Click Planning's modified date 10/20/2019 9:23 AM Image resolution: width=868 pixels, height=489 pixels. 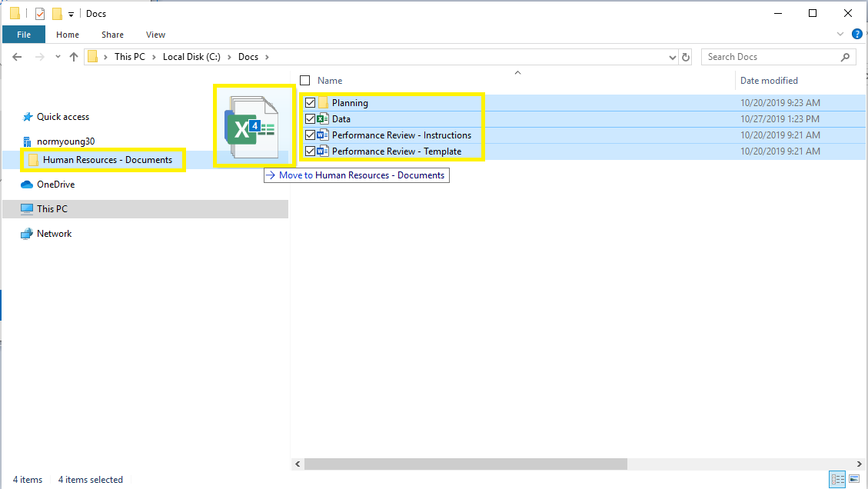click(x=780, y=103)
